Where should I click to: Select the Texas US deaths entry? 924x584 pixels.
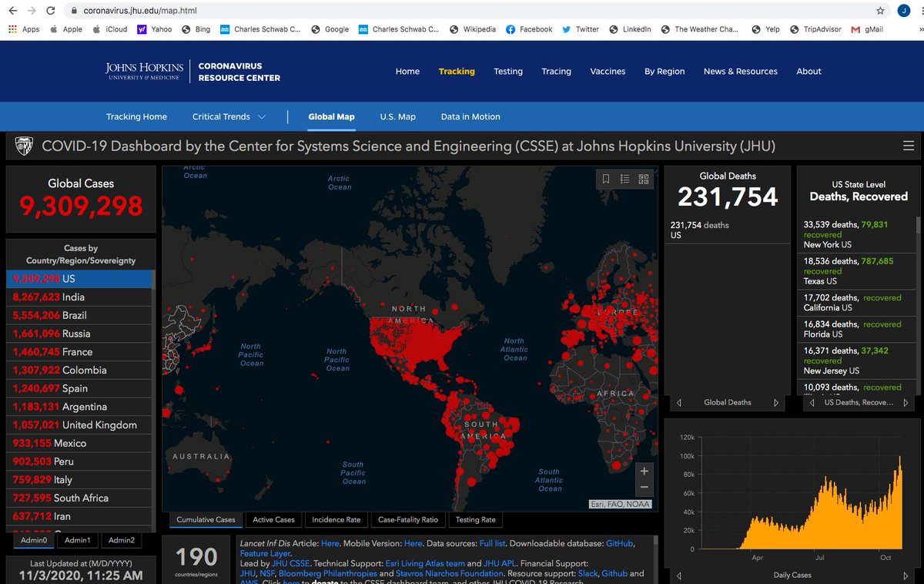pos(855,271)
